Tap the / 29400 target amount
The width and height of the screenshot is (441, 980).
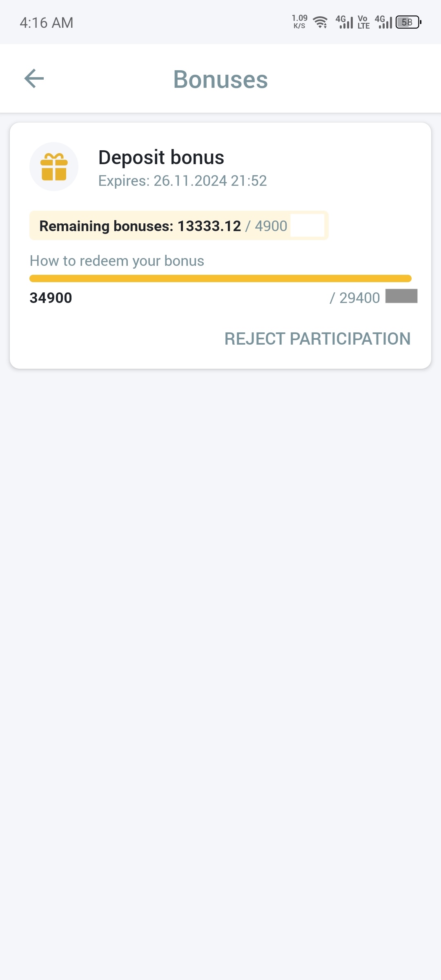[354, 298]
